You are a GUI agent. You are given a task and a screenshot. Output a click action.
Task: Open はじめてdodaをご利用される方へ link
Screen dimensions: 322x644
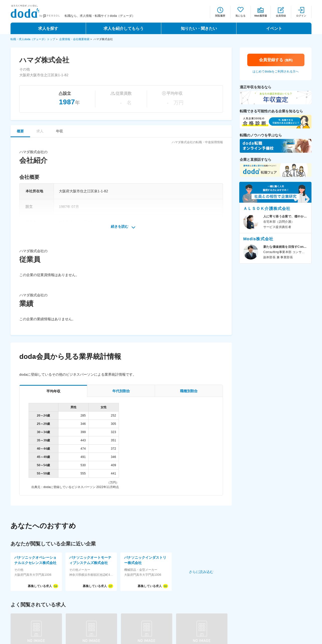pos(275,71)
